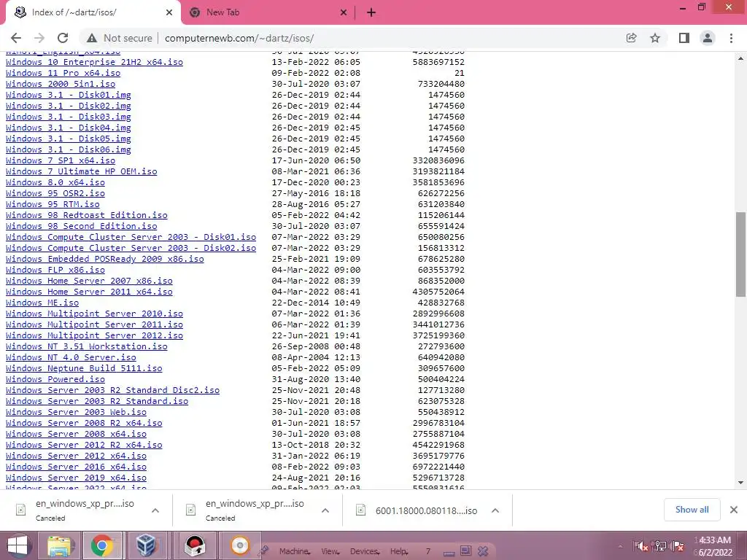Image resolution: width=747 pixels, height=560 pixels.
Task: Open Windows Neptune Build 5111.iso link
Action: coord(84,368)
